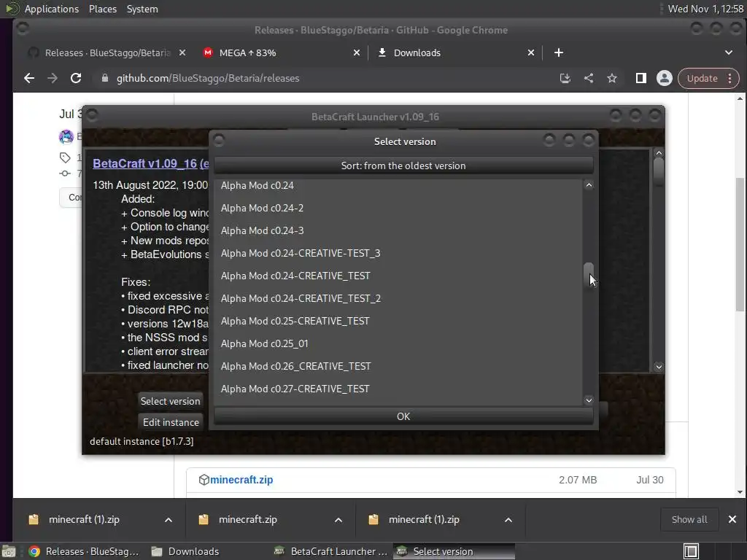Select Alpha Mod c0.24-CREATIVE_TEST
The width and height of the screenshot is (747, 560).
point(398,276)
